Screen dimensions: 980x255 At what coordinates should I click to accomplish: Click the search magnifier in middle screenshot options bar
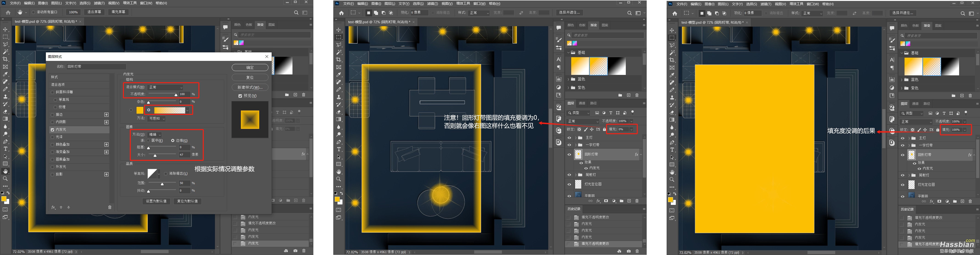click(x=629, y=13)
